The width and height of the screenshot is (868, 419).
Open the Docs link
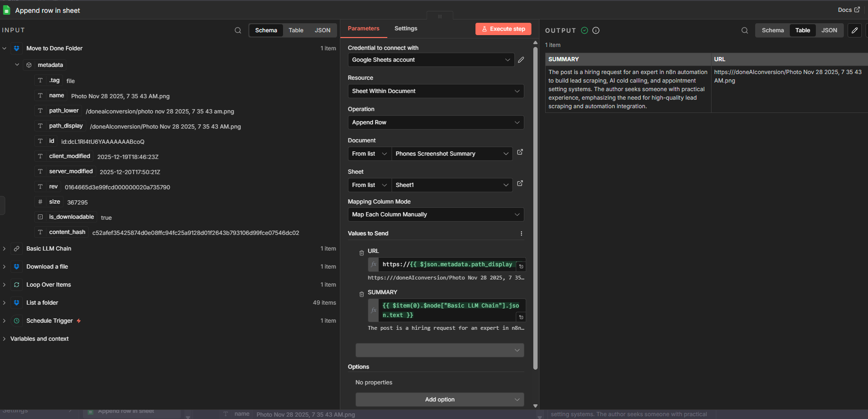point(848,10)
